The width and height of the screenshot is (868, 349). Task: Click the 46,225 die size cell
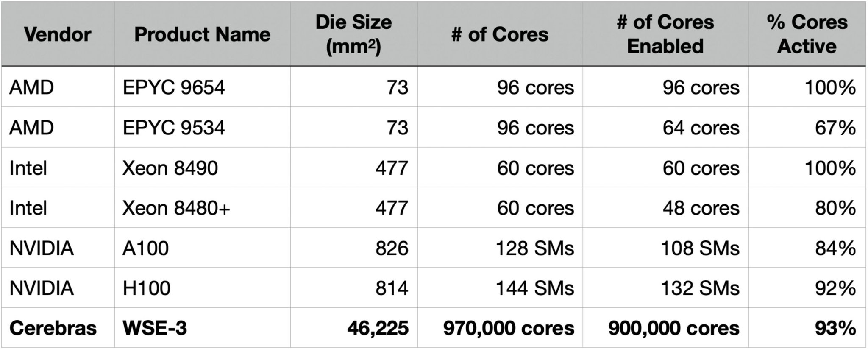coord(354,328)
